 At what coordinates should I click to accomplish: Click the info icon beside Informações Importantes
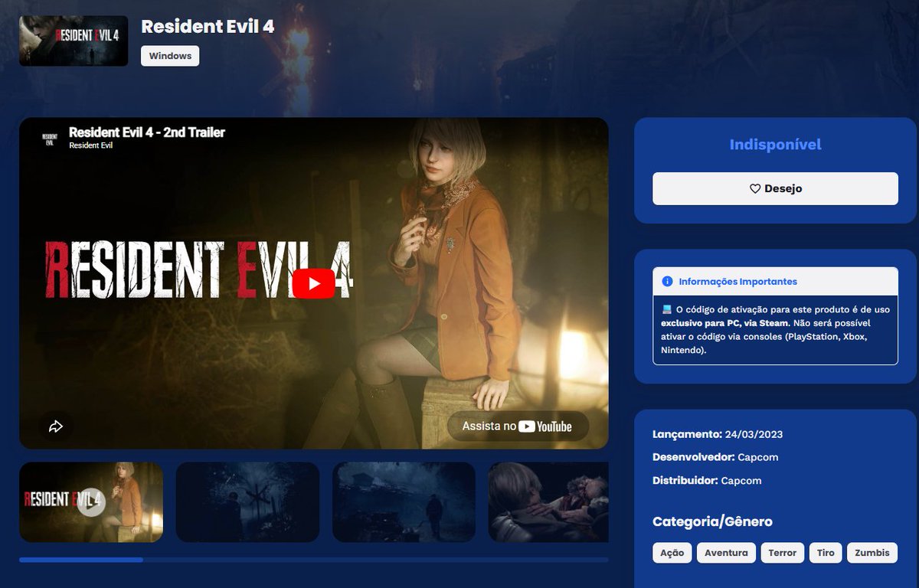pyautogui.click(x=667, y=282)
